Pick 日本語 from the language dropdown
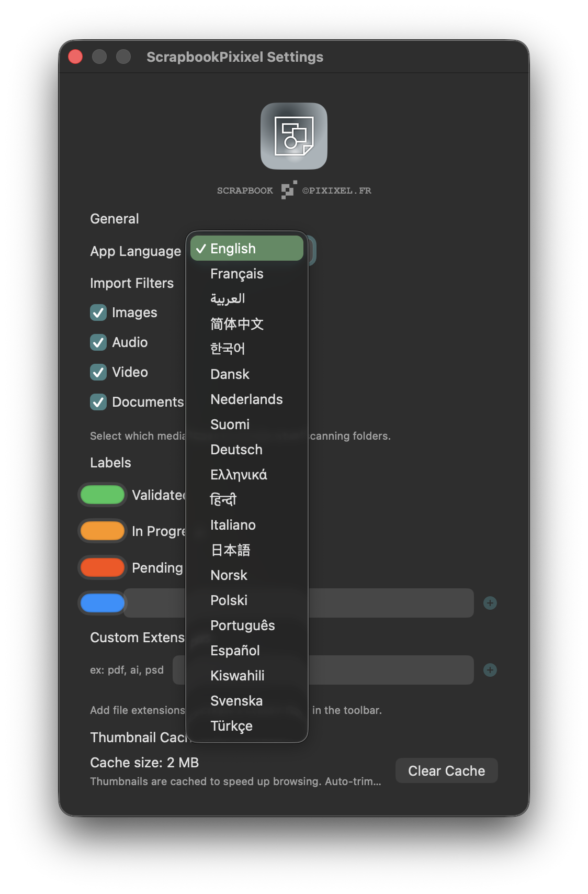 click(x=230, y=550)
